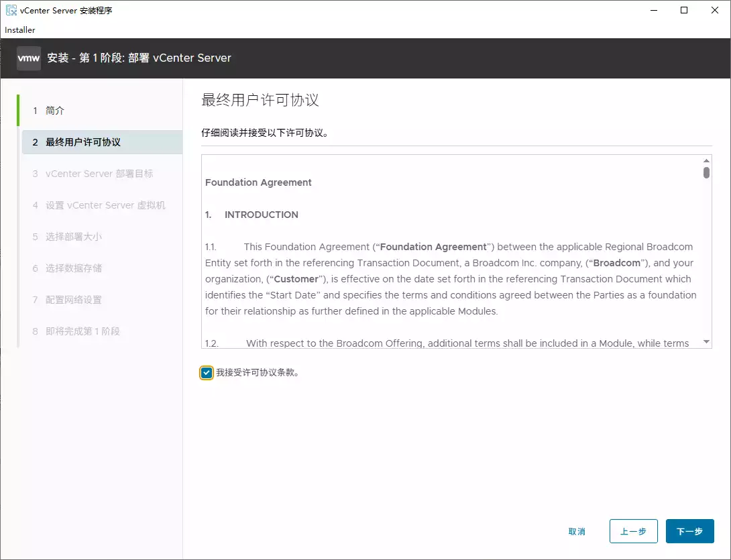Click the vCenter Server installer title bar icon
This screenshot has height=560, width=731.
pyautogui.click(x=11, y=10)
